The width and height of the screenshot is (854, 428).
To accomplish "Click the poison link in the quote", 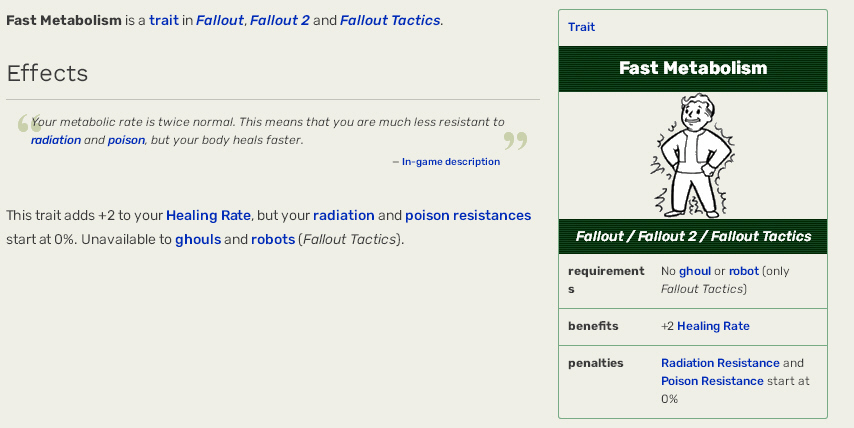I will 126,140.
